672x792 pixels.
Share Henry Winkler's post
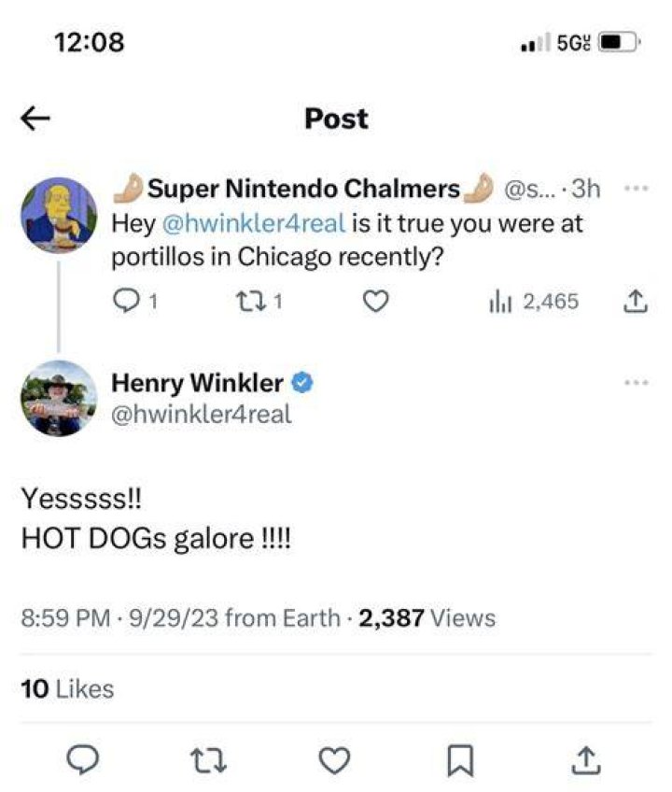[585, 760]
